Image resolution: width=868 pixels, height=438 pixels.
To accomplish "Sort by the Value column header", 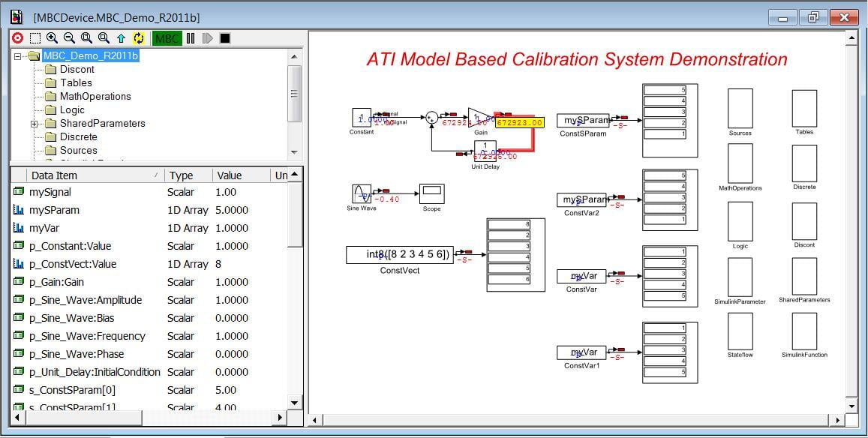I will point(242,175).
